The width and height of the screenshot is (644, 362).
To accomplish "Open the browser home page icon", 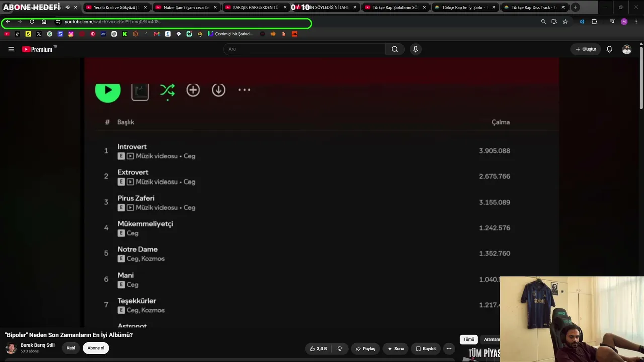I will 44,22.
